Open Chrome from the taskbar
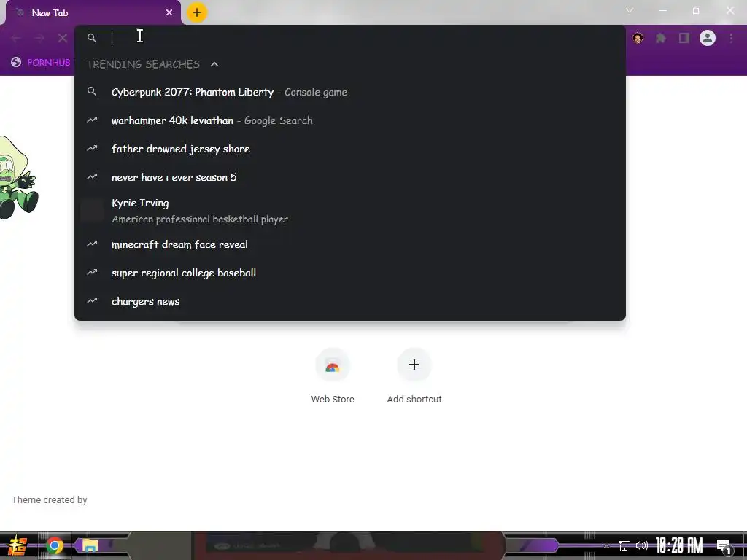The height and width of the screenshot is (560, 747). click(x=54, y=545)
